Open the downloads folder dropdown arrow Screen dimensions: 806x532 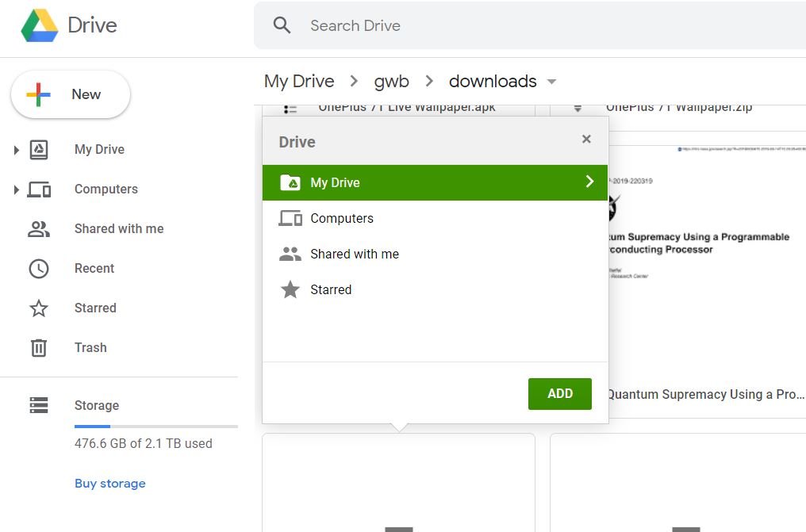coord(552,82)
